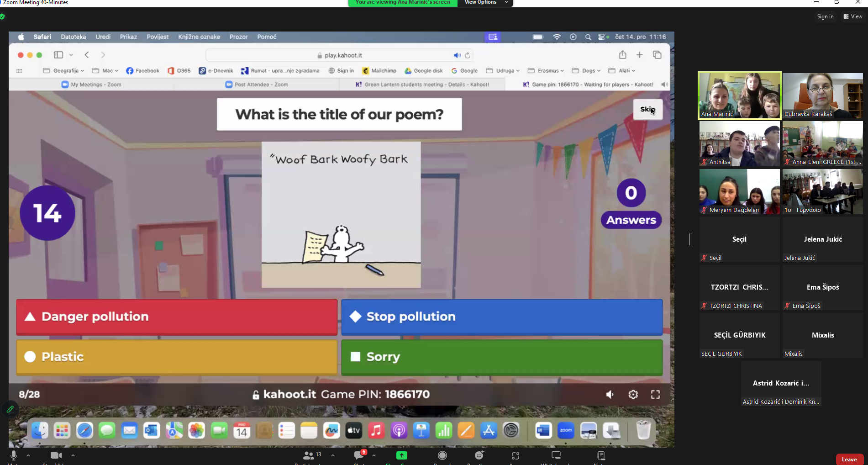The height and width of the screenshot is (465, 868).
Task: Mute the tab audio in address bar
Action: [457, 55]
